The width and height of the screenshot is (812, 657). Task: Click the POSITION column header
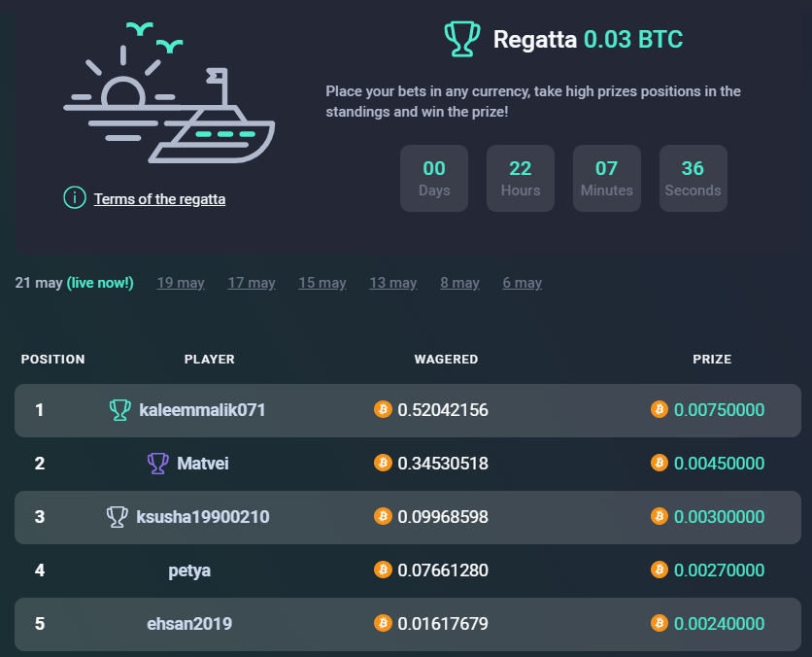coord(52,359)
